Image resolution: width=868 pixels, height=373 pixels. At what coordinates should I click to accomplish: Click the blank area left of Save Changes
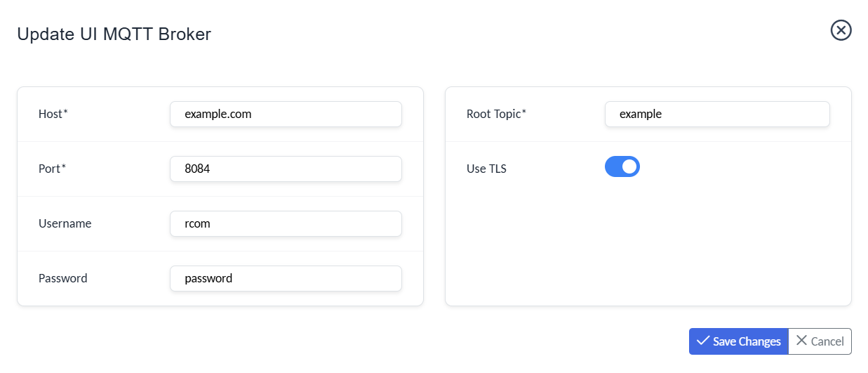[x=421, y=341]
